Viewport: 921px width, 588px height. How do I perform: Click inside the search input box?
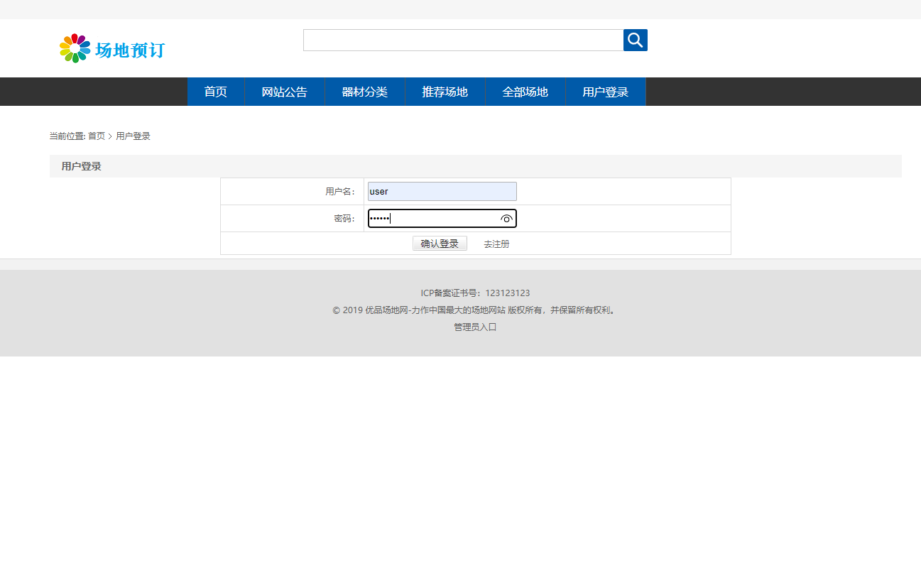(x=463, y=40)
